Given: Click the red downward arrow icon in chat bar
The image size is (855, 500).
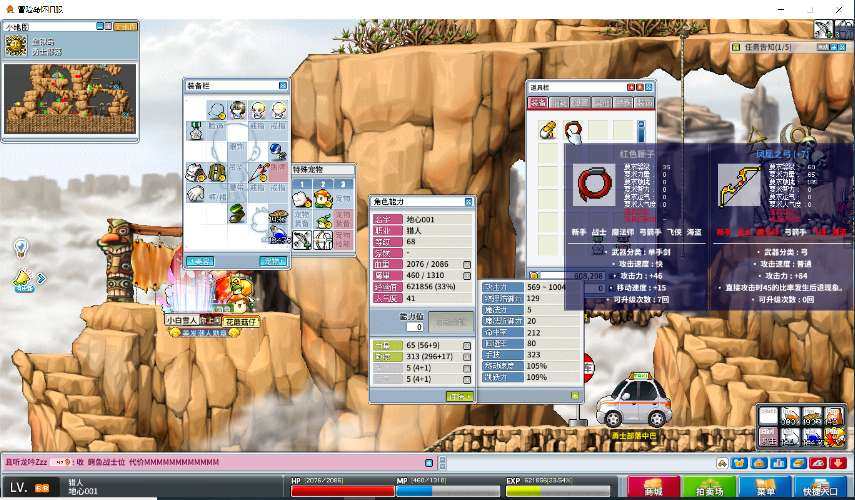Looking at the screenshot, I should [x=838, y=463].
